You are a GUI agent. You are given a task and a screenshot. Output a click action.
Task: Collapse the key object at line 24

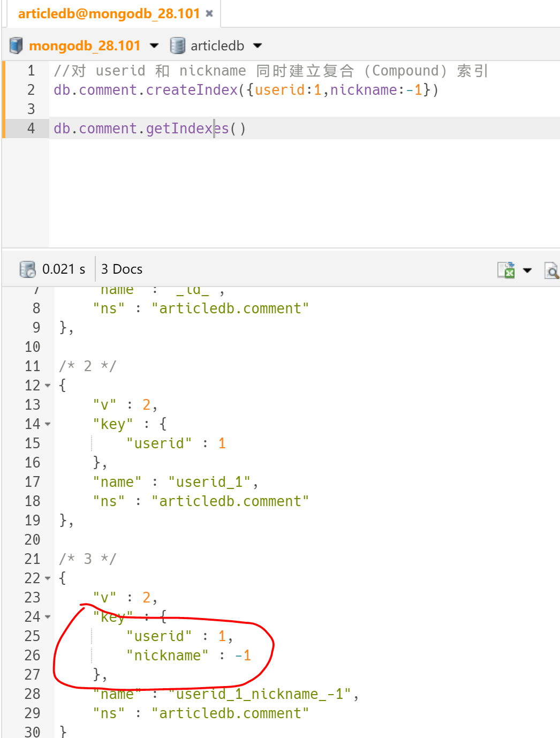[x=48, y=617]
